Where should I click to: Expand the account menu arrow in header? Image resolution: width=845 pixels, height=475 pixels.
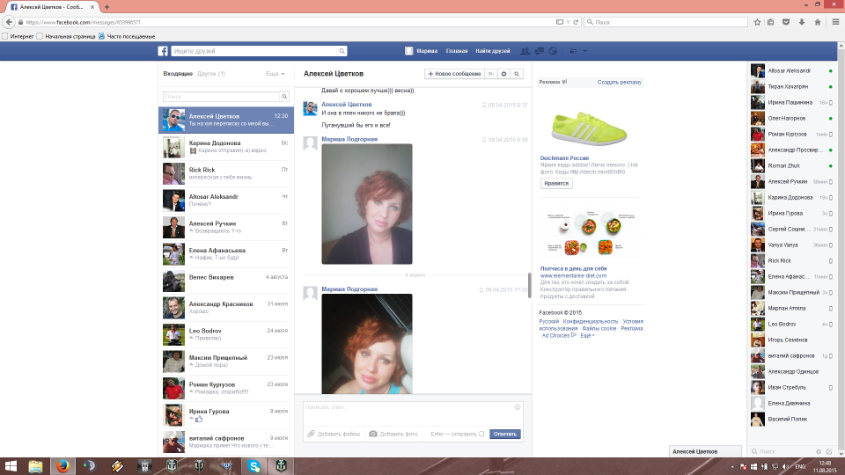pos(585,51)
